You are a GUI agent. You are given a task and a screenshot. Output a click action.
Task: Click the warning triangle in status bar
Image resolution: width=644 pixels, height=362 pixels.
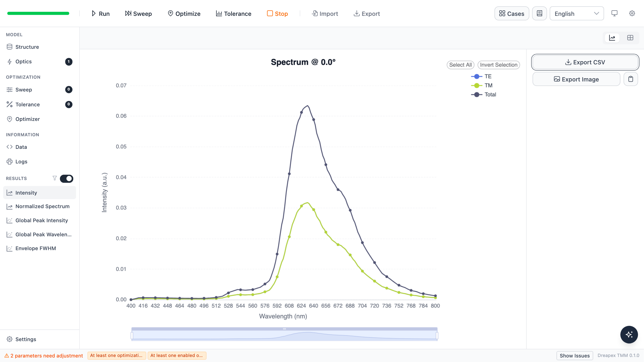point(7,356)
